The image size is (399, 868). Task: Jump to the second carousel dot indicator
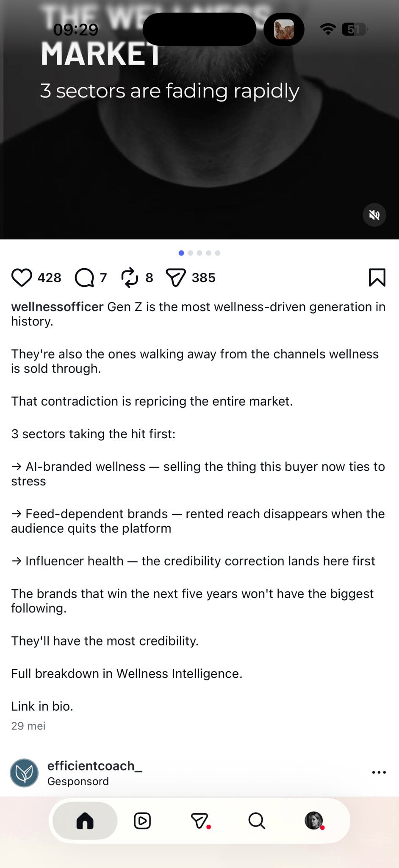point(190,253)
